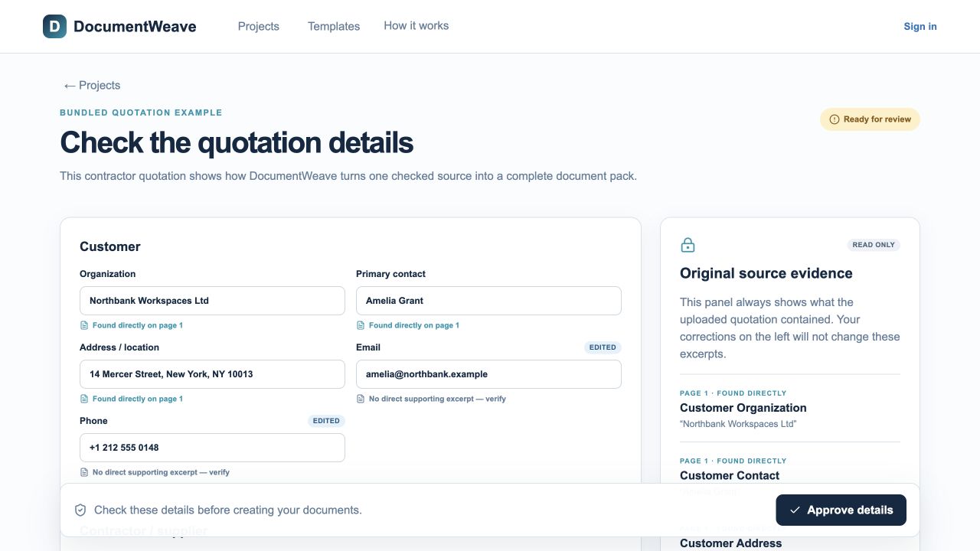Focus the Phone input field
The width and height of the screenshot is (980, 551).
point(212,448)
